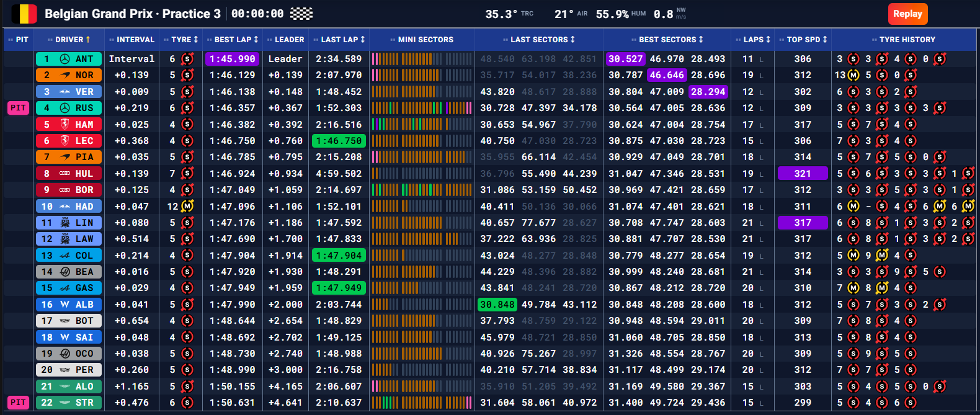Click the purple 1:45.990 best lap cell

[x=232, y=59]
